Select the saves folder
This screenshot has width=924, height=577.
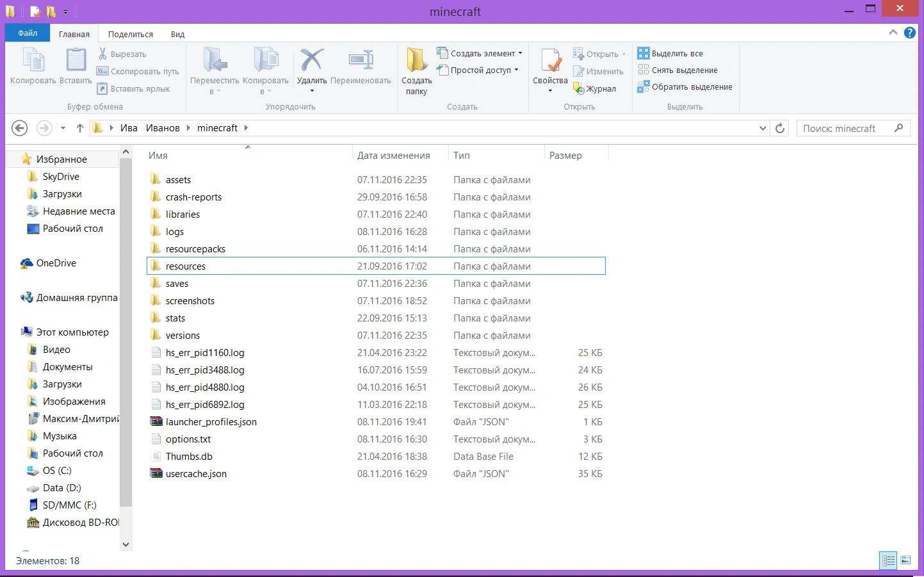point(376,284)
